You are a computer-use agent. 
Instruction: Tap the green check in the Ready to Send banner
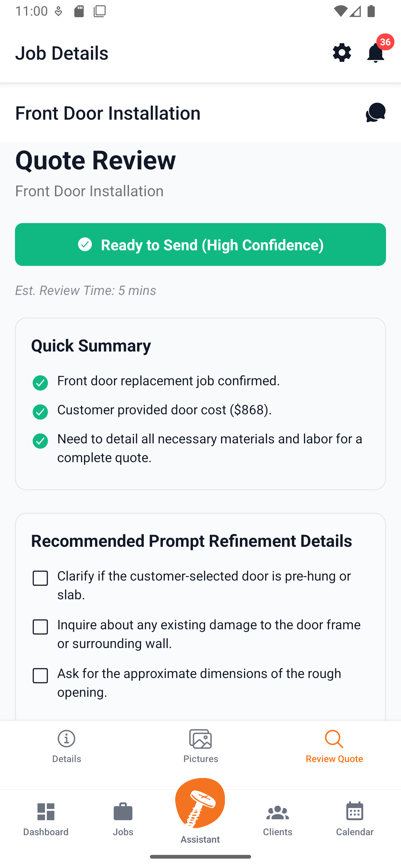(85, 245)
